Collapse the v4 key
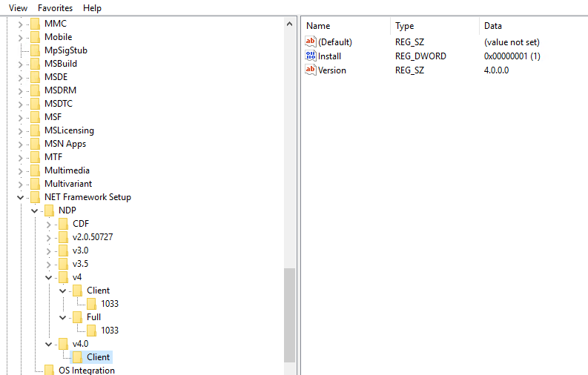 (x=48, y=278)
